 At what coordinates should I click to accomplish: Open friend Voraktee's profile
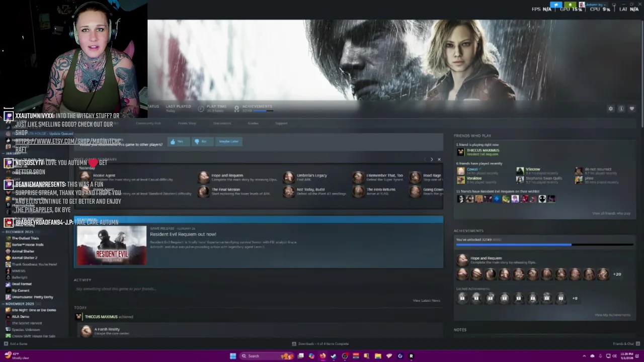click(474, 178)
